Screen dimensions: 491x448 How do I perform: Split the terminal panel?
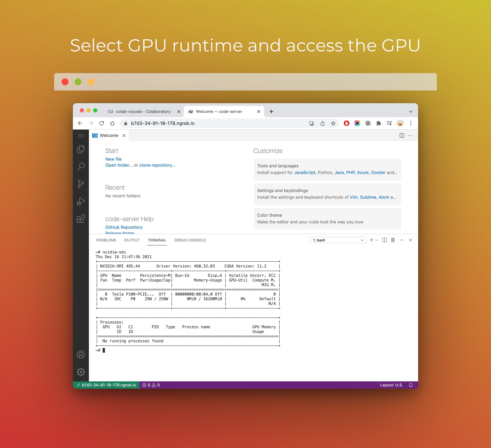[x=385, y=240]
